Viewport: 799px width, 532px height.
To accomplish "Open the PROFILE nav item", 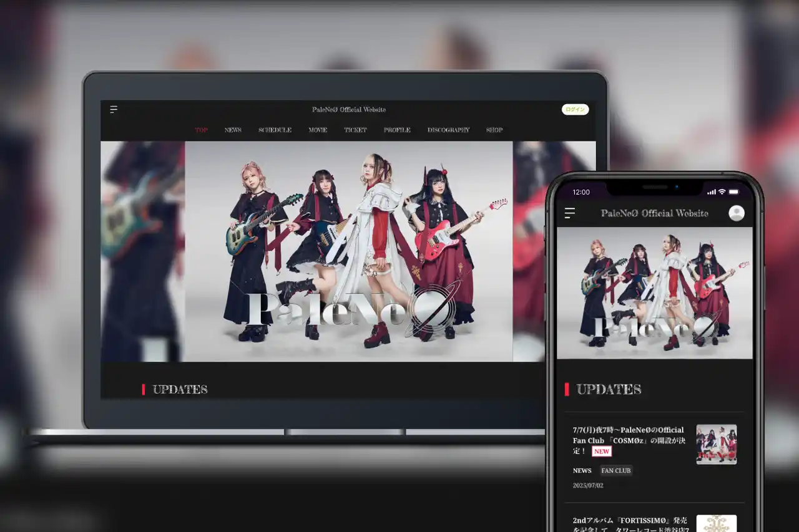I will click(x=397, y=130).
